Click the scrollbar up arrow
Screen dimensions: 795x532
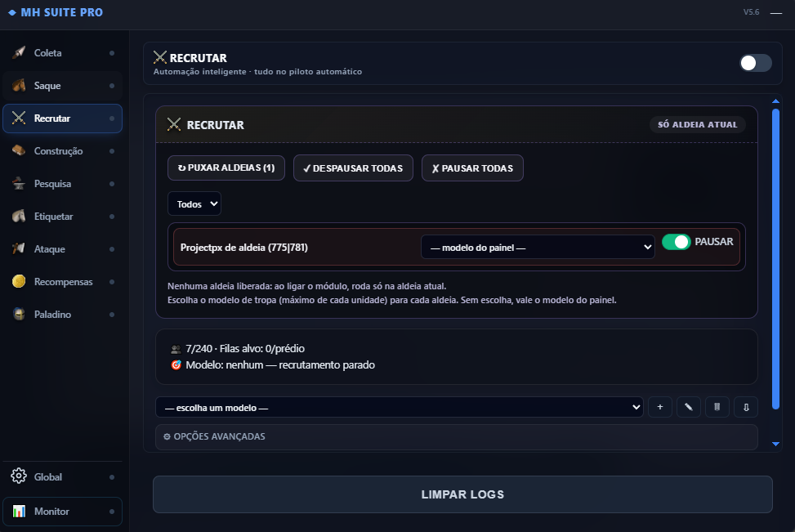point(775,101)
